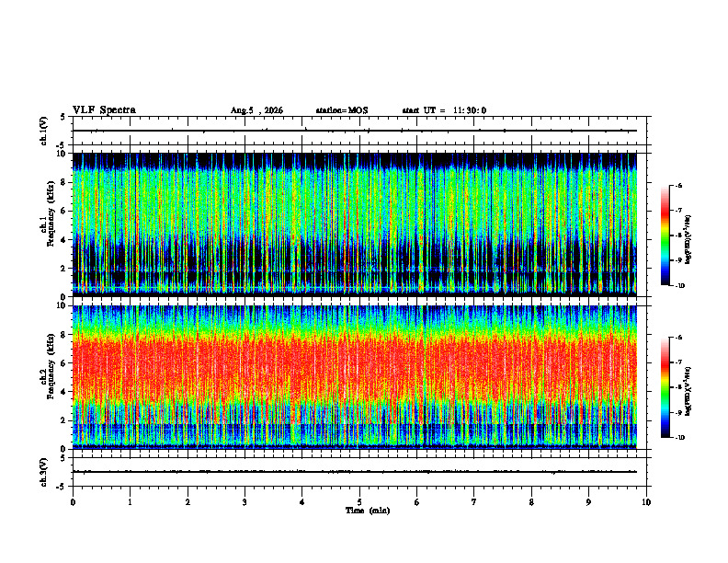Click the ch.2 frequency axis "4" tick label
Screen dimensions: 728x563
pyautogui.click(x=64, y=392)
